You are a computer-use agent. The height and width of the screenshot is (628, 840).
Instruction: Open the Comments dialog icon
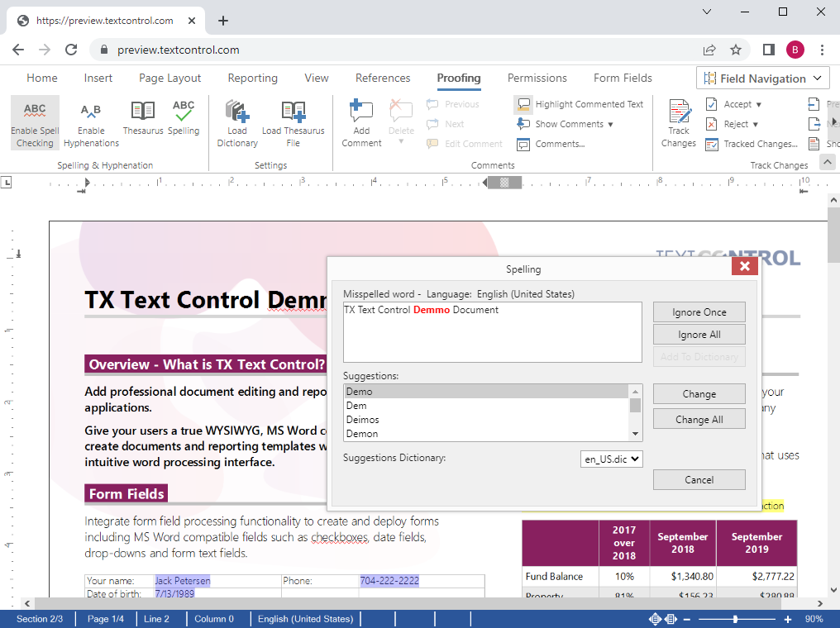(523, 145)
